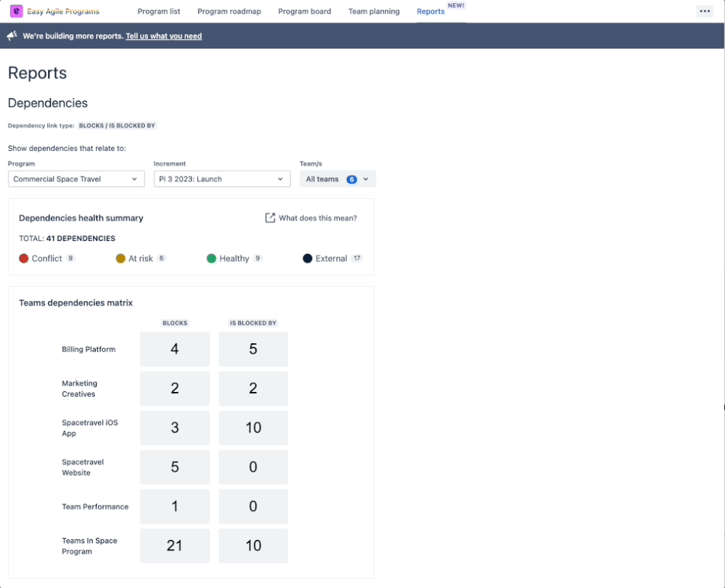The height and width of the screenshot is (588, 725).
Task: Switch to the Program roadmap tab
Action: click(229, 11)
